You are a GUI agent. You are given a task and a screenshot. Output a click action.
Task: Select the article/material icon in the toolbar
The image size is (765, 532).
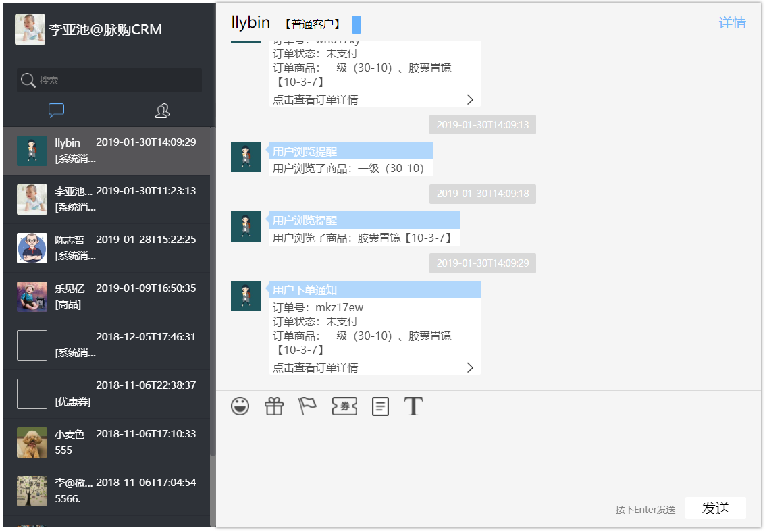380,406
